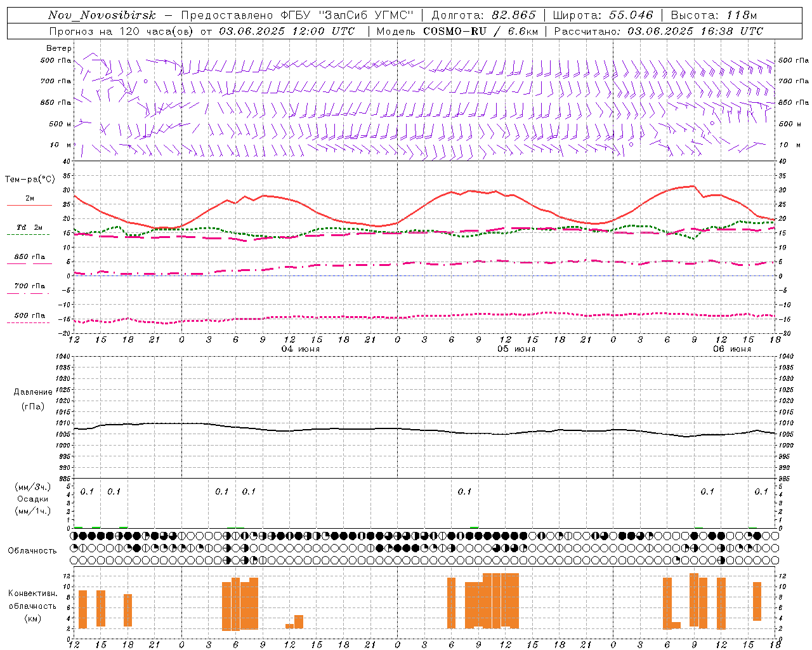Select the text 'Предоставлено ФГБУ "ЗапСиб УГМС"'

[x=298, y=15]
